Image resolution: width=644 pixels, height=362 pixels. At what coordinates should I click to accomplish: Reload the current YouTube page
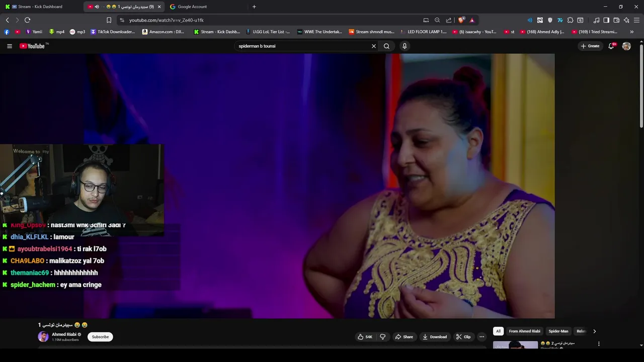coord(27,20)
